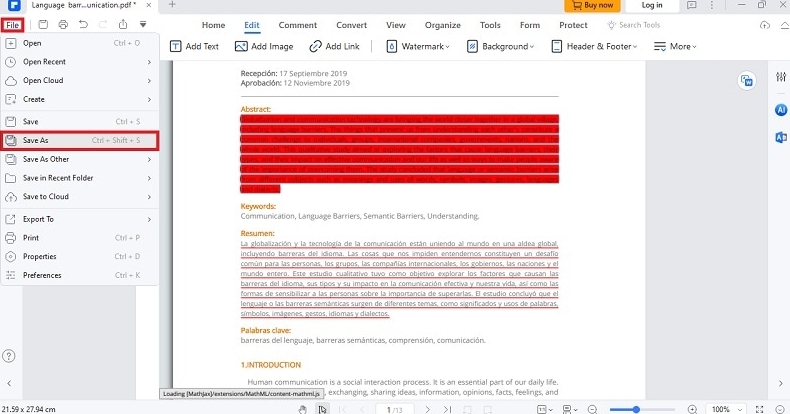Open the AI assistant sidebar icon
The image size is (790, 414).
tap(781, 110)
